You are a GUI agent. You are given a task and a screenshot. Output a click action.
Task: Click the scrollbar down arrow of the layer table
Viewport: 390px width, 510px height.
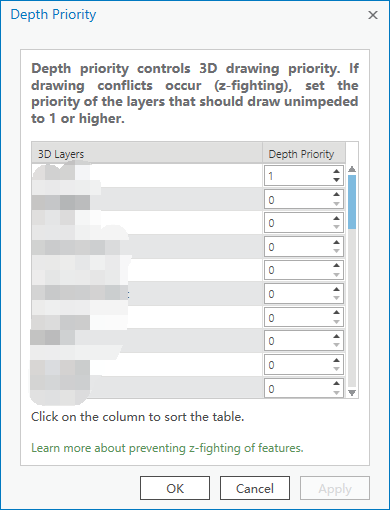[x=352, y=393]
